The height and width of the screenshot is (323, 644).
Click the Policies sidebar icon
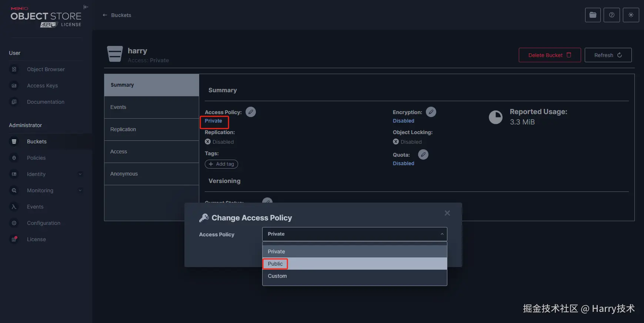(x=14, y=158)
